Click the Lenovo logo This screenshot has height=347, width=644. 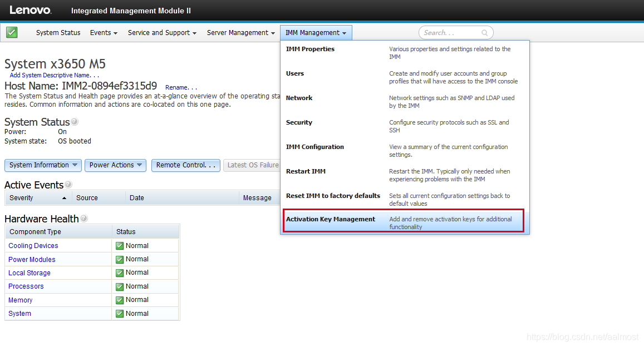click(31, 10)
